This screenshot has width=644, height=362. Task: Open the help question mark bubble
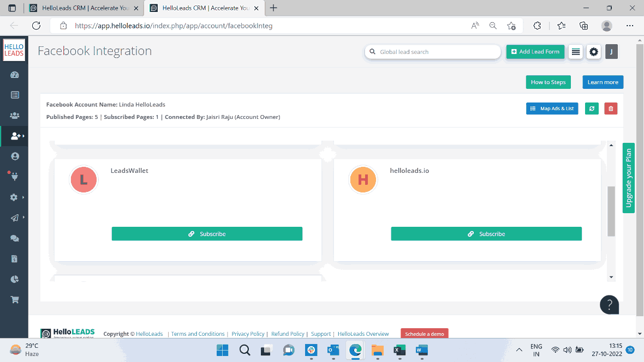610,305
